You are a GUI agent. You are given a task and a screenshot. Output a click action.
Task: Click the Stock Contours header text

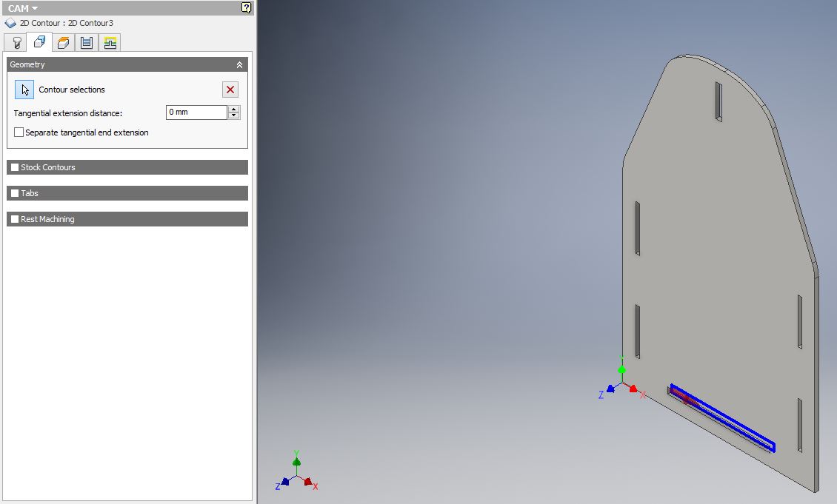click(x=48, y=167)
